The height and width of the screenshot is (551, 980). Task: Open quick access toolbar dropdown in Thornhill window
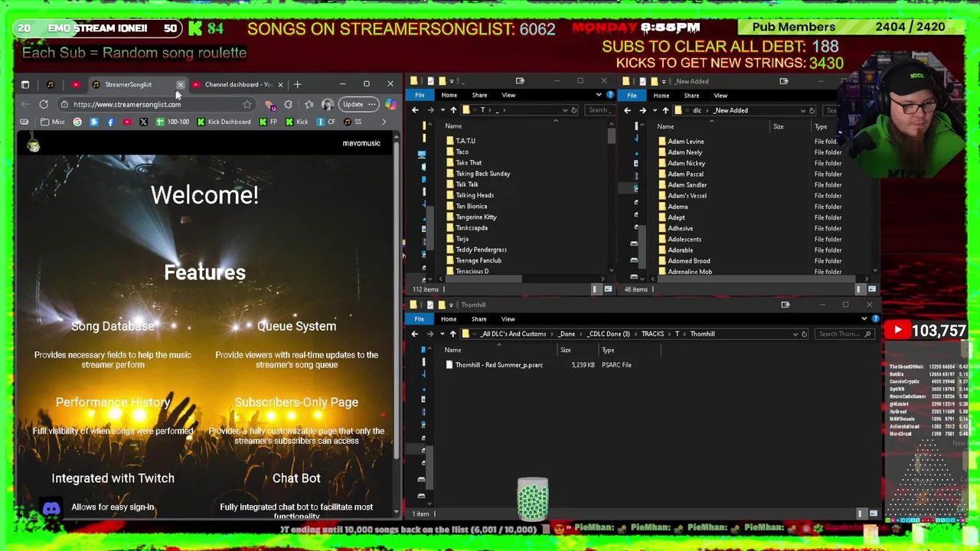pyautogui.click(x=452, y=305)
